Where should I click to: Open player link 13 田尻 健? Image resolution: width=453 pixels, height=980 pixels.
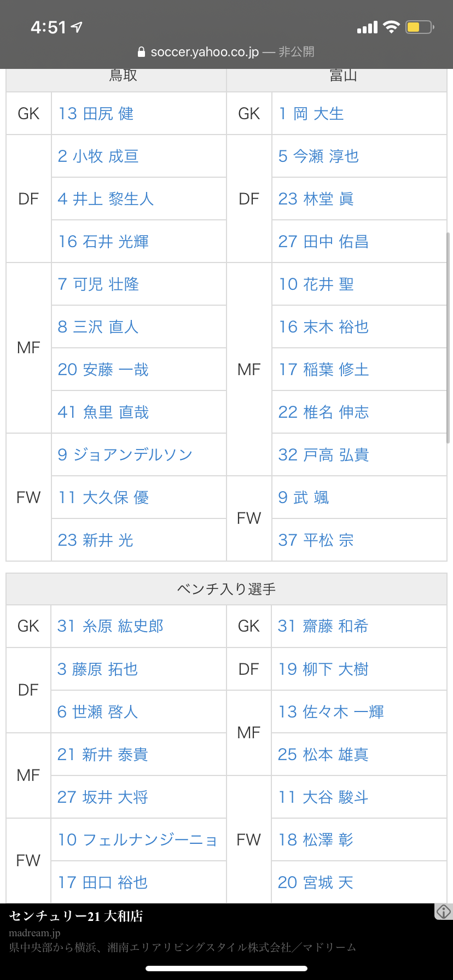coord(96,114)
